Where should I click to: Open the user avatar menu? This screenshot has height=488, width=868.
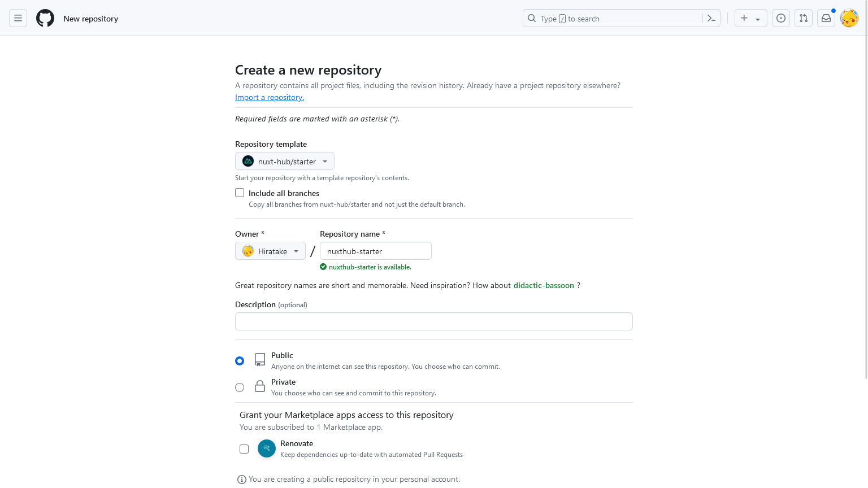click(849, 18)
